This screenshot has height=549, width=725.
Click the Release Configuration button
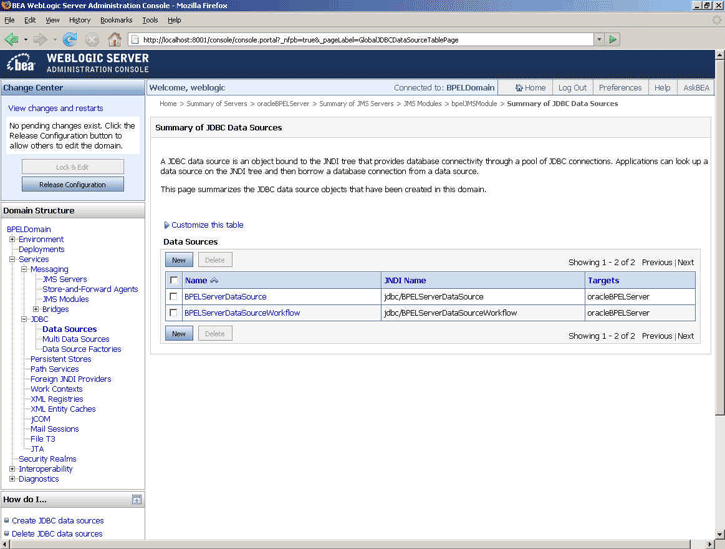pyautogui.click(x=73, y=185)
